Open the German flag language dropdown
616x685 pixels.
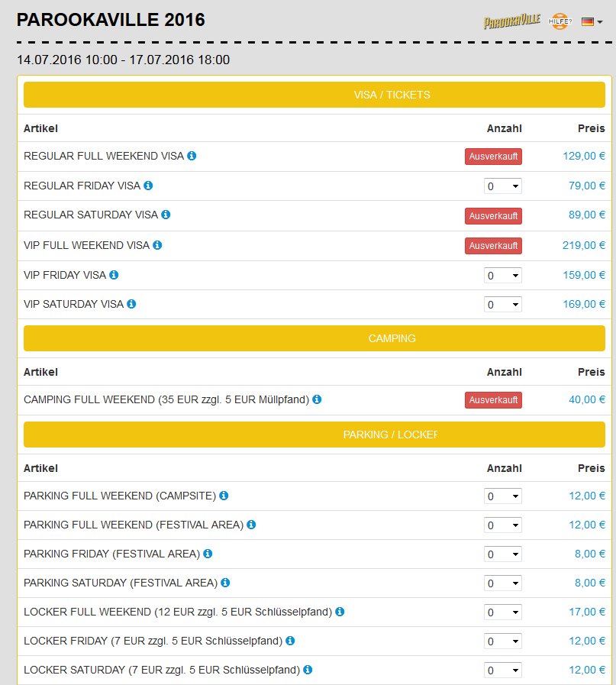click(x=592, y=21)
